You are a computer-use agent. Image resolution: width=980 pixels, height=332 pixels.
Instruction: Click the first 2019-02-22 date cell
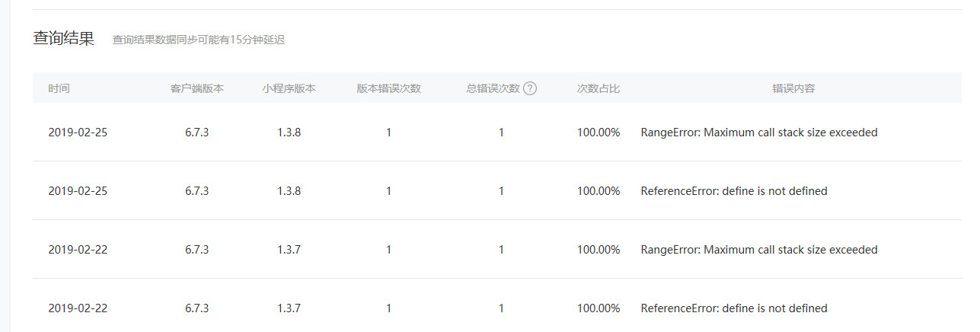(78, 250)
